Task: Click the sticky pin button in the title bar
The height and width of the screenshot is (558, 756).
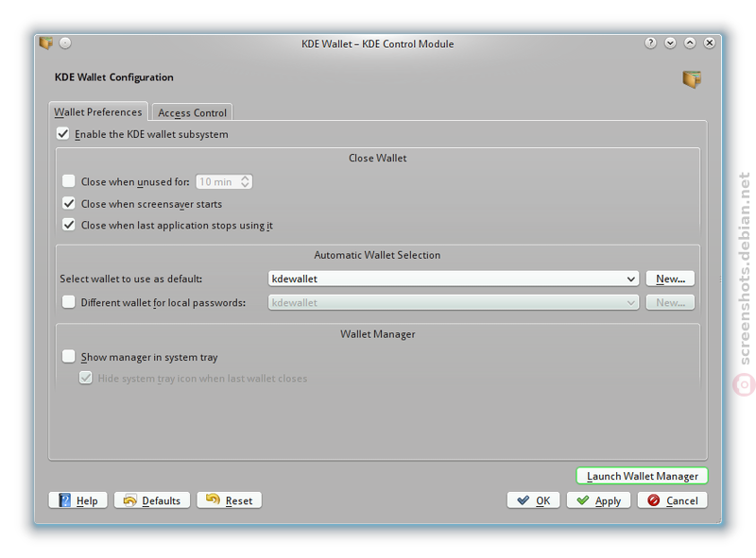Action: (x=65, y=43)
